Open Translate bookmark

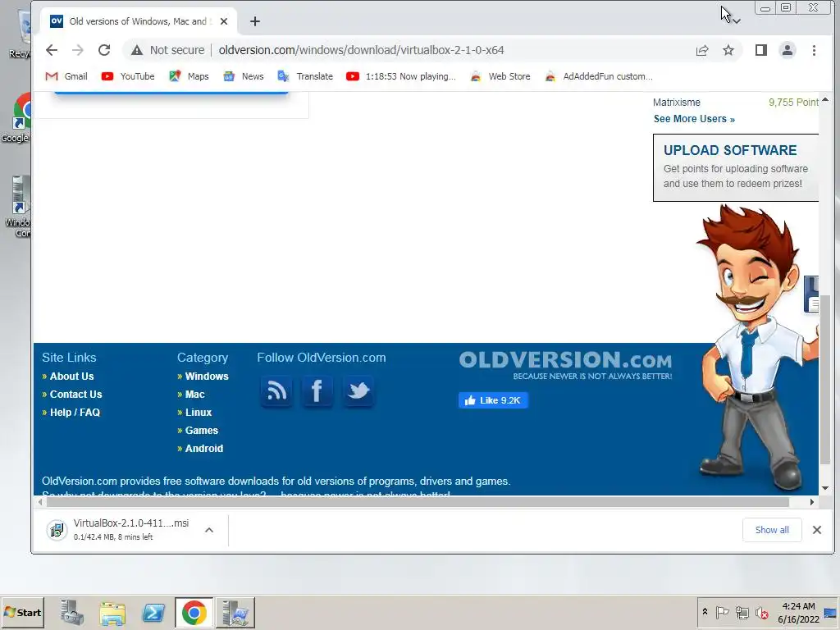(x=305, y=76)
